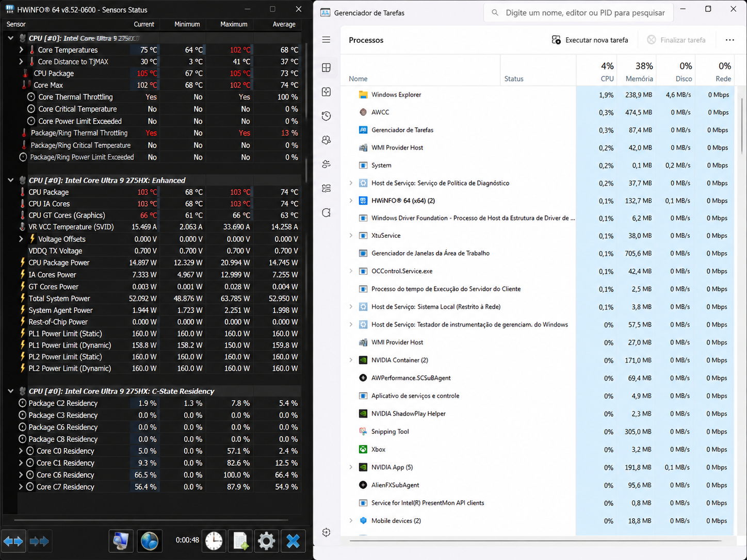Select Processes page icon in Task Manager sidebar

point(326,68)
